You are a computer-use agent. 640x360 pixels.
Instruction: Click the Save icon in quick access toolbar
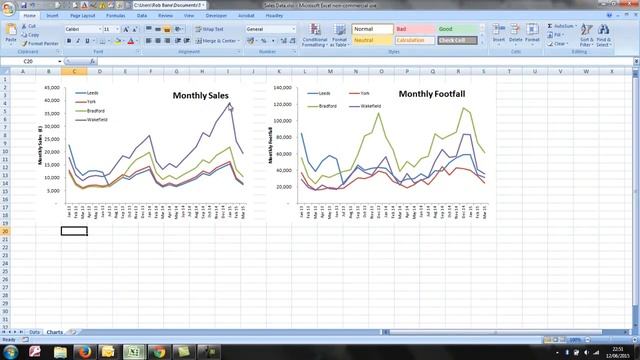coord(24,5)
